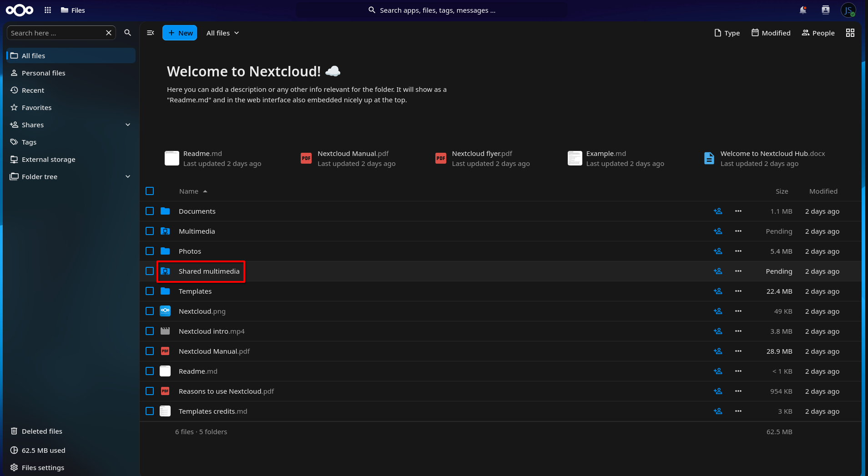Open the Recent view
Screen dimensions: 868x476
[x=71, y=90]
